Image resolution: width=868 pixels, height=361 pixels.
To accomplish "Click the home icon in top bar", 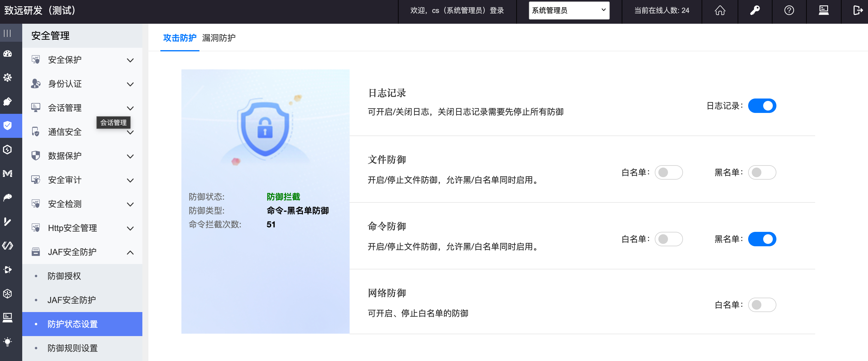I will pyautogui.click(x=720, y=11).
